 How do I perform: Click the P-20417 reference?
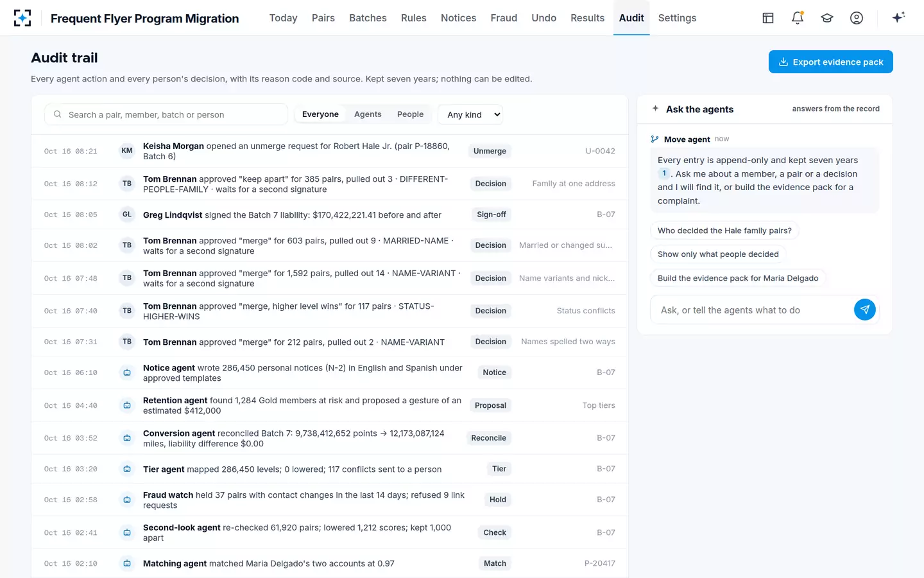tap(599, 563)
